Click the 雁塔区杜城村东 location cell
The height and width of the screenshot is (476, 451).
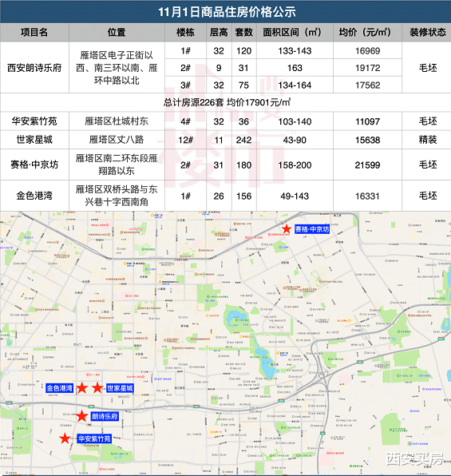pos(117,121)
